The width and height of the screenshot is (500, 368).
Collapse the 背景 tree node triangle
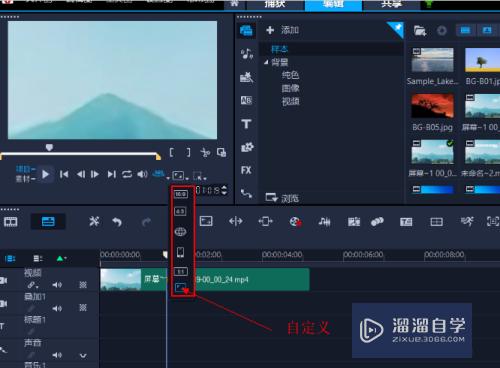(266, 62)
